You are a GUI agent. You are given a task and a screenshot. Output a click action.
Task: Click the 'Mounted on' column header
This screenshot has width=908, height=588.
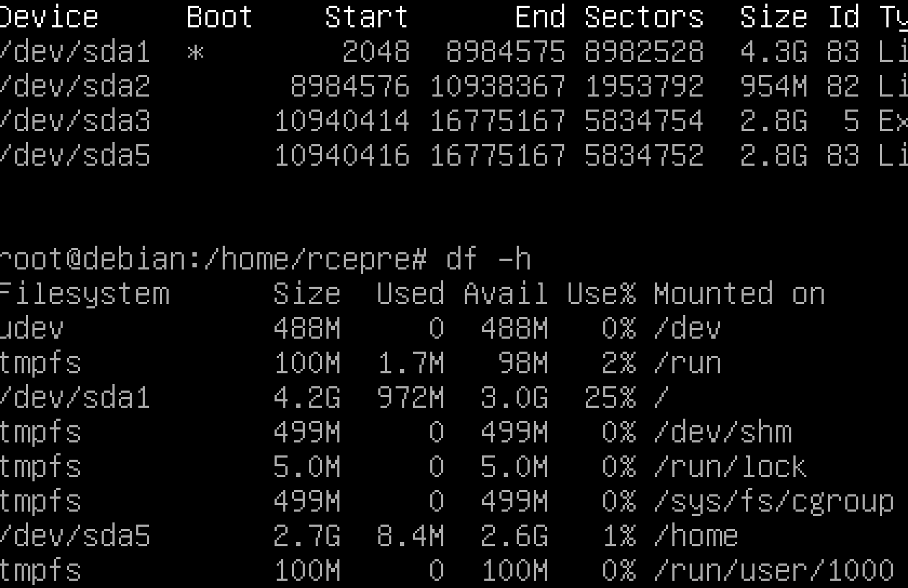click(x=739, y=294)
